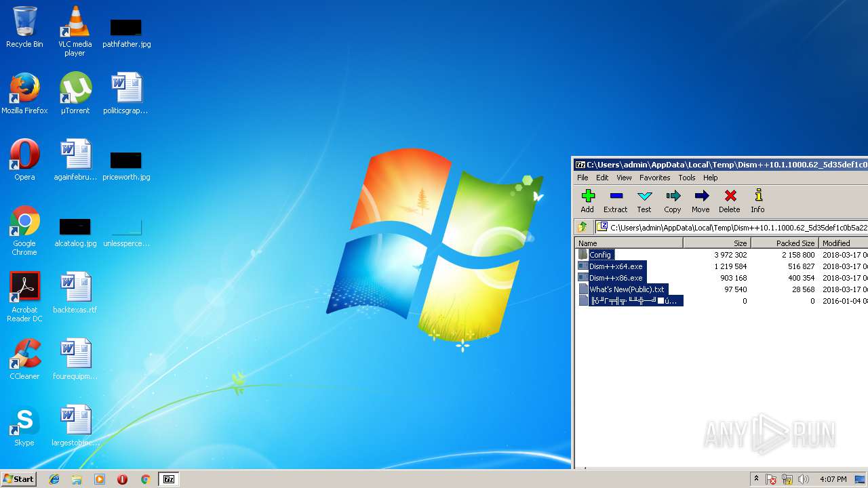Select the CCleaner desktop shortcut

click(x=24, y=359)
